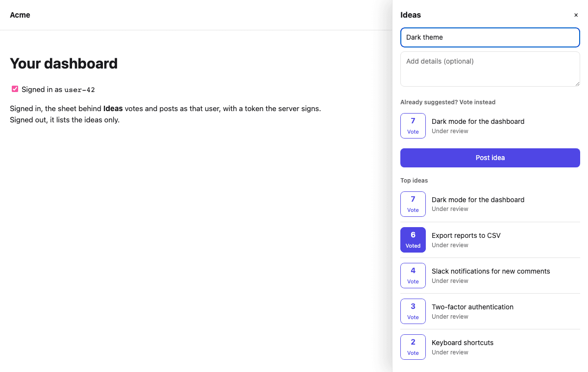Vote for Slack notifications for new comments

pos(413,276)
